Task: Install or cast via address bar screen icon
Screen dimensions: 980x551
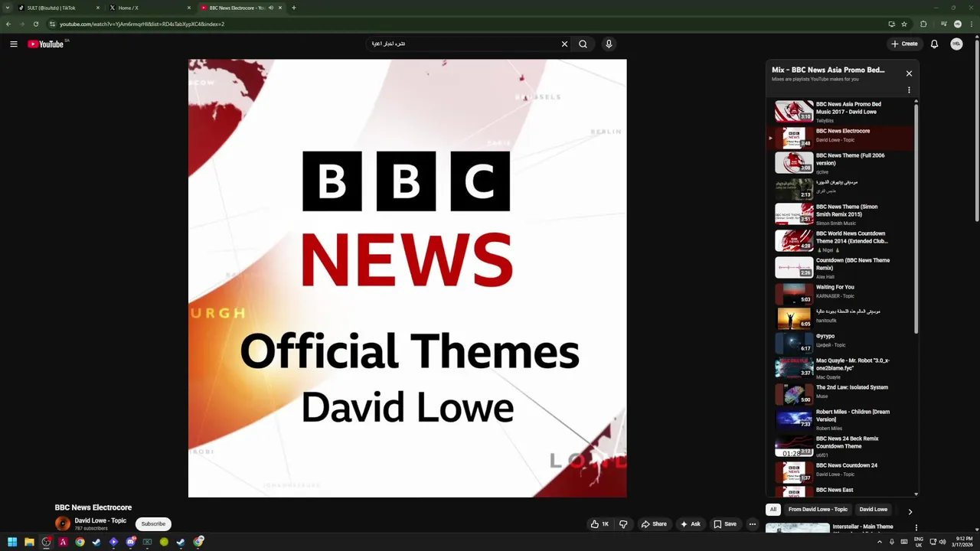Action: [x=891, y=24]
